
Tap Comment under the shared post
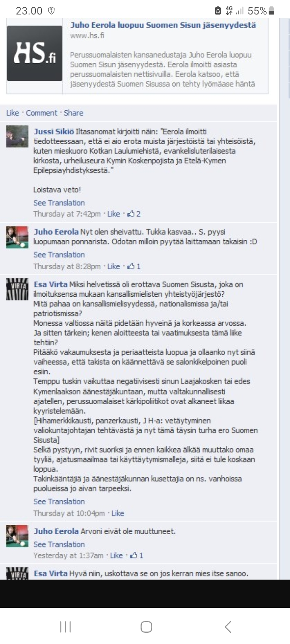(x=41, y=113)
